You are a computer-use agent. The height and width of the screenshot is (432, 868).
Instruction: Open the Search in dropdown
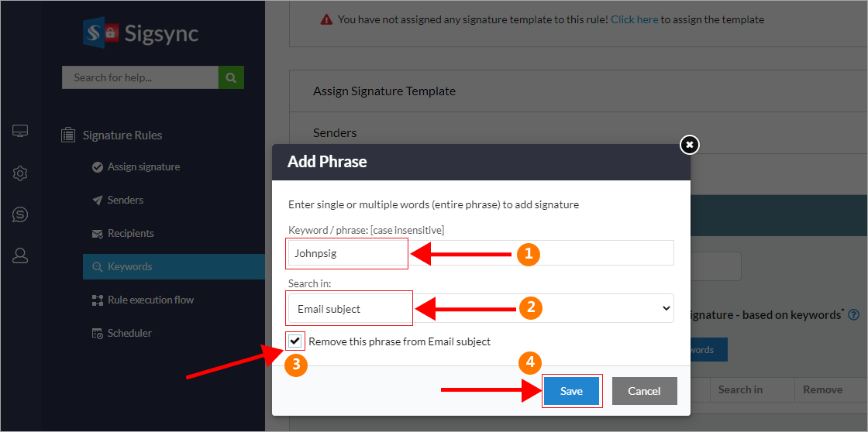[x=480, y=308]
